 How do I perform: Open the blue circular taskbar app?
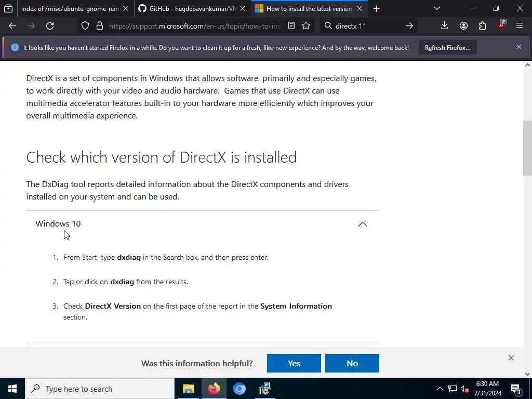(239, 389)
